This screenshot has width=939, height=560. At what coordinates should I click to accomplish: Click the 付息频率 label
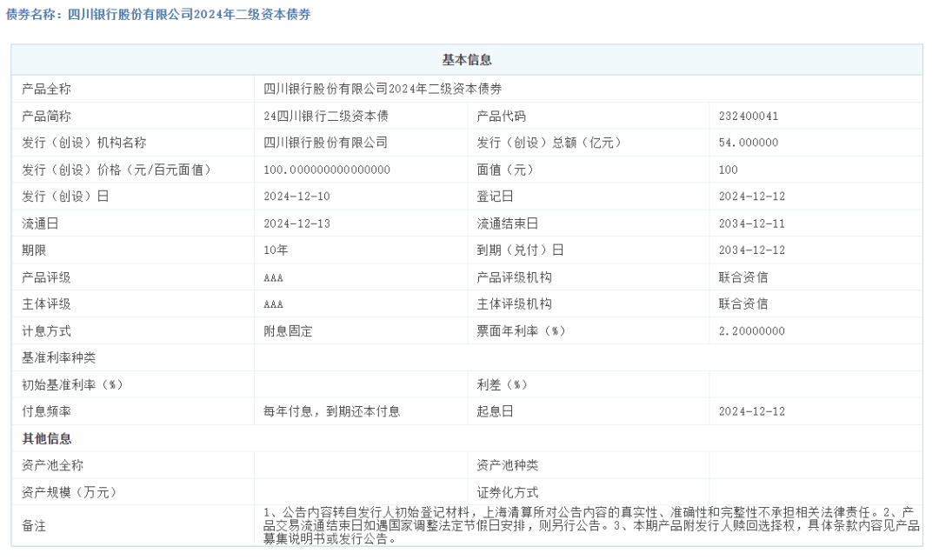click(46, 411)
